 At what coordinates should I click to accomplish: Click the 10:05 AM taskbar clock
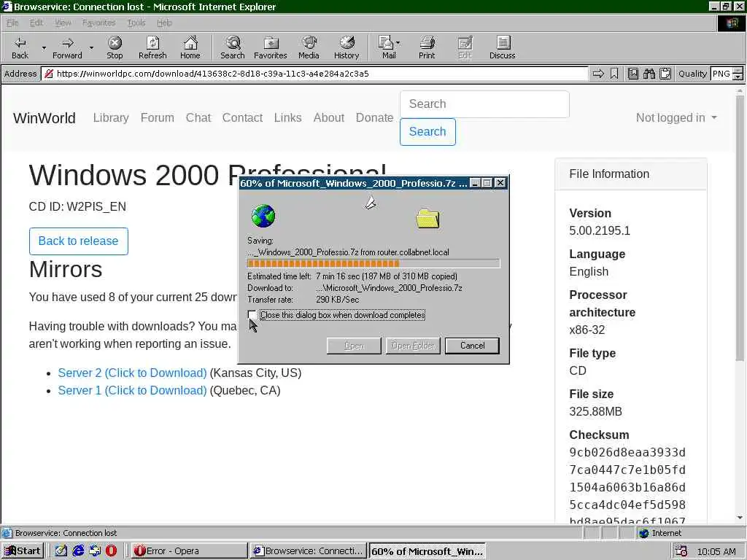click(x=716, y=551)
